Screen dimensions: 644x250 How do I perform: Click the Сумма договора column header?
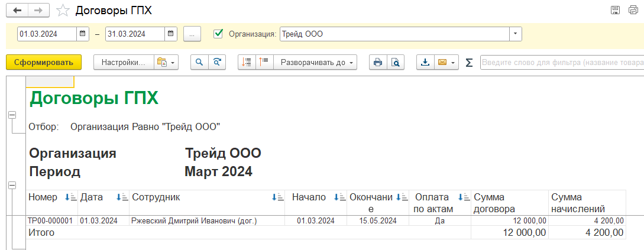[x=510, y=203]
